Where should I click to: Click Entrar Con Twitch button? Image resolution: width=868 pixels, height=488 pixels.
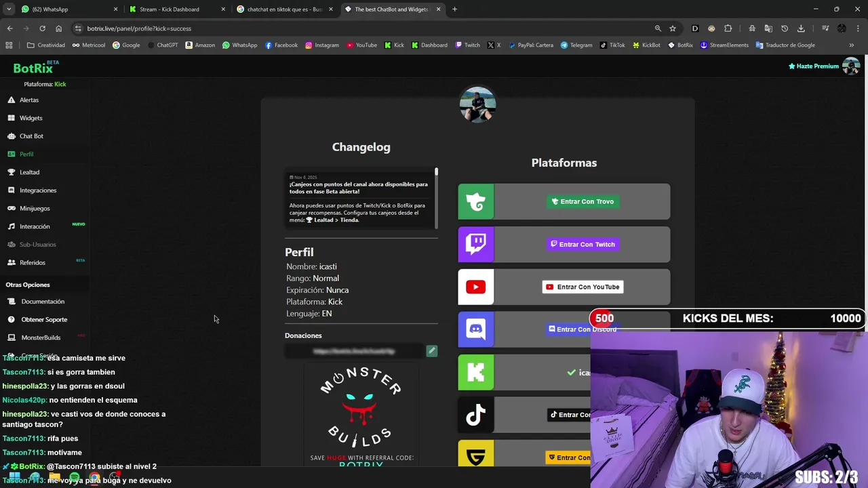point(583,244)
